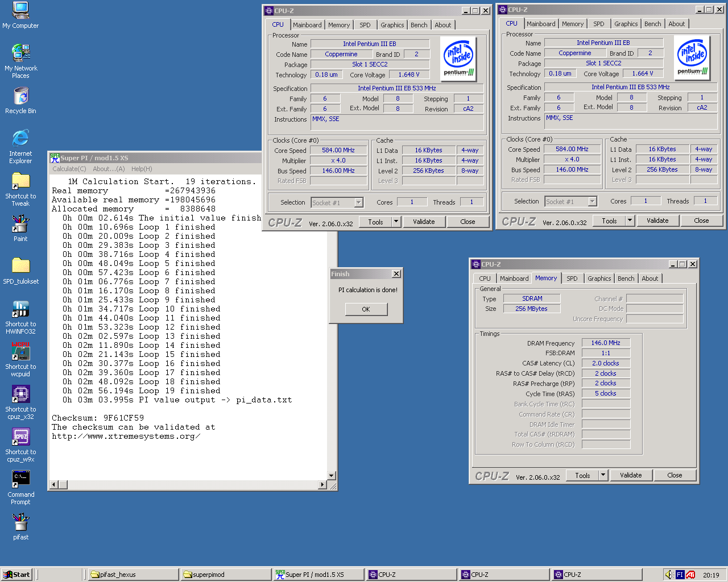Viewport: 728px width, 582px height.
Task: Click Close button in memory CPU-Z window
Action: (x=675, y=475)
